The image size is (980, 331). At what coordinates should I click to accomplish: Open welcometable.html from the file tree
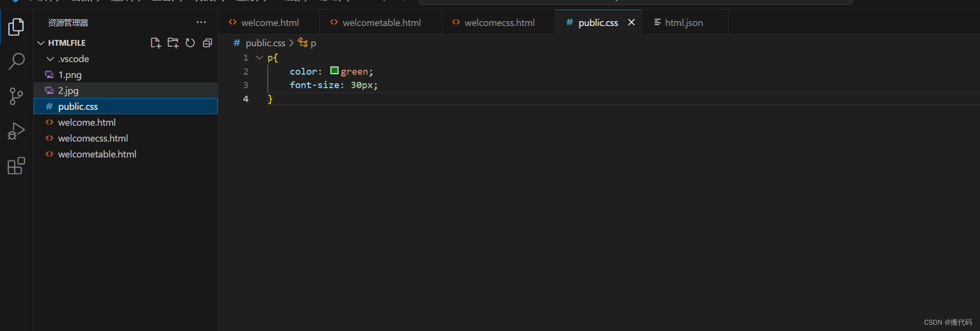coord(126,154)
